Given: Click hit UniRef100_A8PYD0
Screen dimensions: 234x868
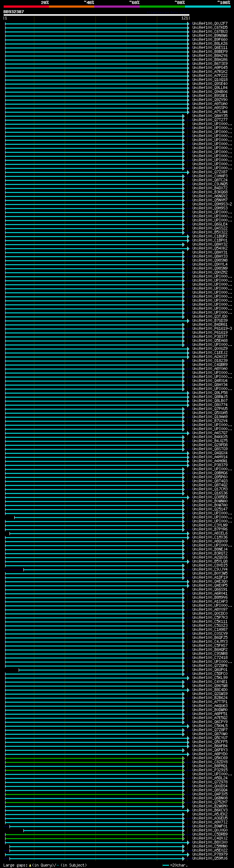Looking at the screenshot, I should [x=210, y=754].
